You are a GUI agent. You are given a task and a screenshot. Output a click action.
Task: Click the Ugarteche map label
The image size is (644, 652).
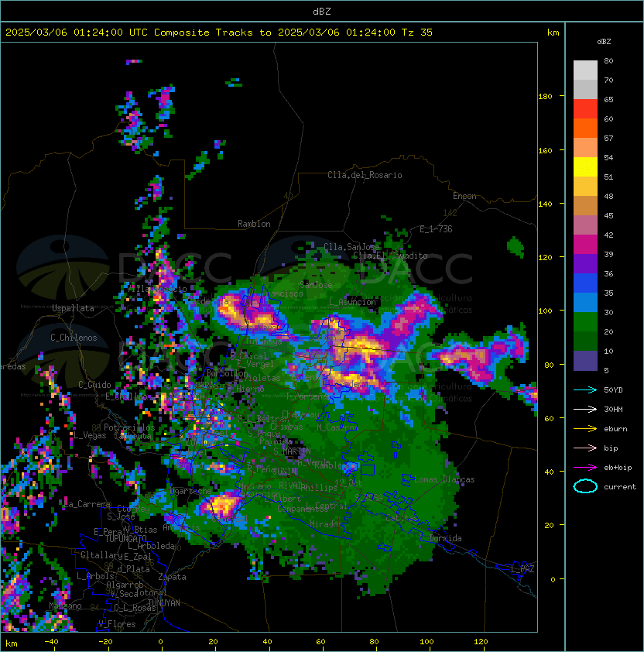(x=190, y=491)
